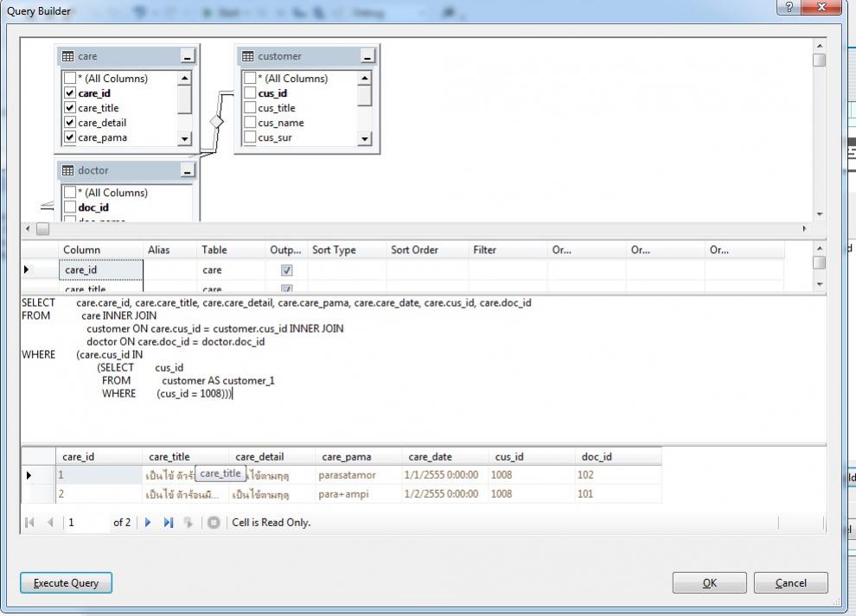
Task: Uncheck care_detail in care table
Action: 70,122
